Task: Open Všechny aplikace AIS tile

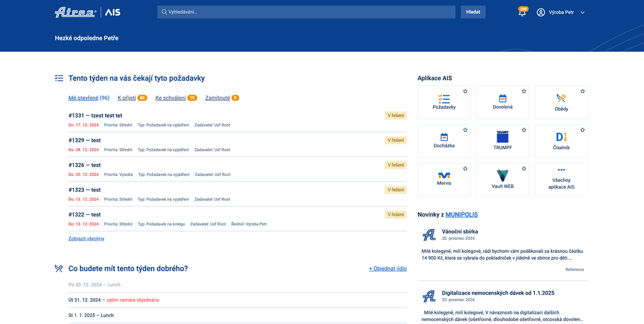Action: tap(562, 180)
